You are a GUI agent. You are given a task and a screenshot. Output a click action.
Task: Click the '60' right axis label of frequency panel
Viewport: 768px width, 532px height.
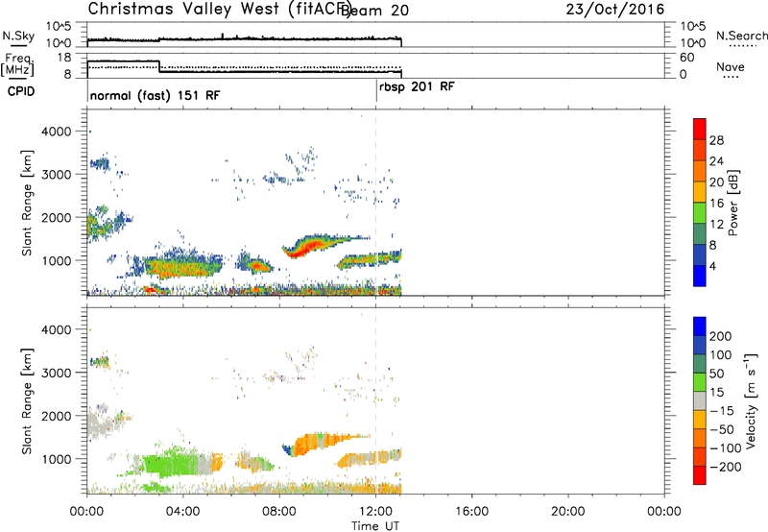coord(687,58)
